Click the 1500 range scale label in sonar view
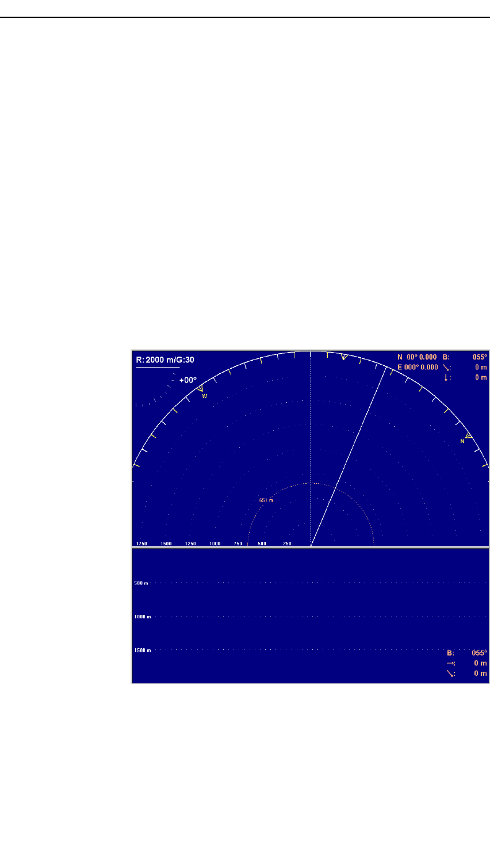Screen dimensions: 490x868 (x=166, y=544)
